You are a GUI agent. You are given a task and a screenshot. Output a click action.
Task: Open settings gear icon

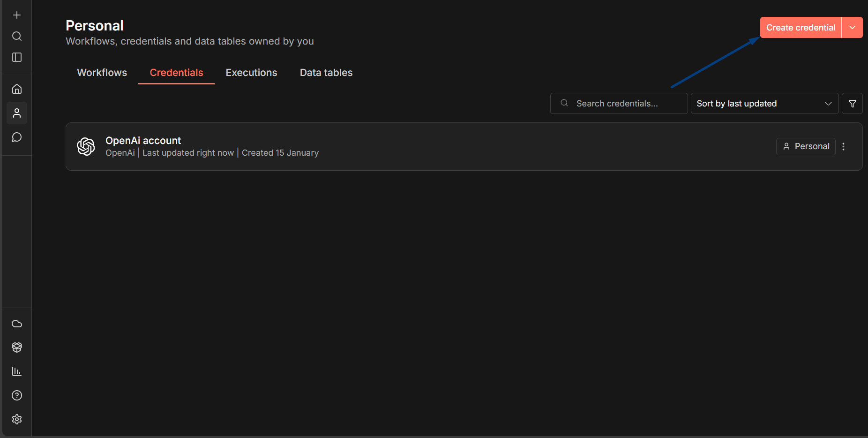point(17,419)
